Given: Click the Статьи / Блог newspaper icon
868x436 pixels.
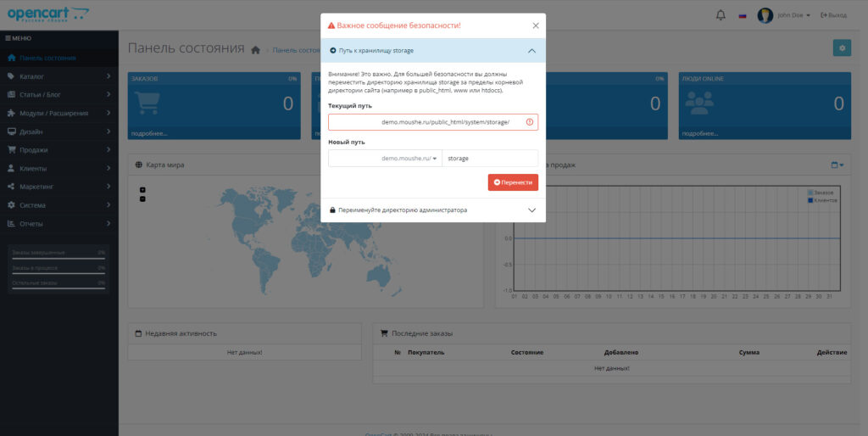Looking at the screenshot, I should [x=11, y=95].
